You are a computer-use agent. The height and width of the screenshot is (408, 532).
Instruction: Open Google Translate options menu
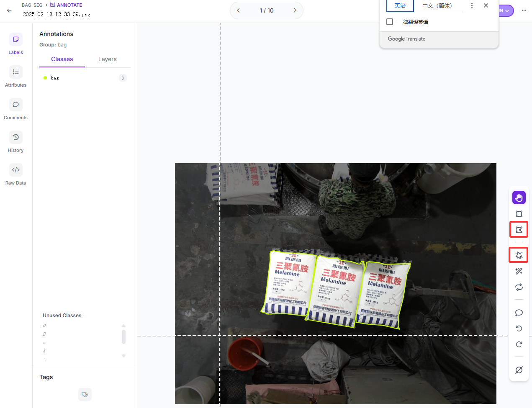tap(472, 5)
